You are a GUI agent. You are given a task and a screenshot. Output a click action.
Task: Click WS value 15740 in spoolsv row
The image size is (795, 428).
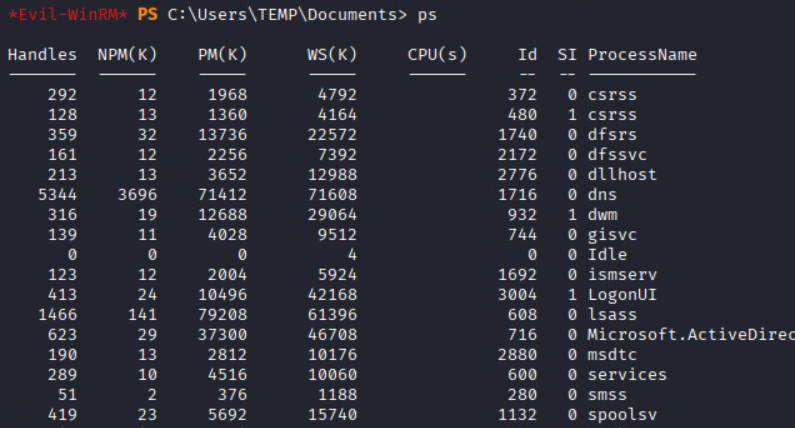click(332, 415)
